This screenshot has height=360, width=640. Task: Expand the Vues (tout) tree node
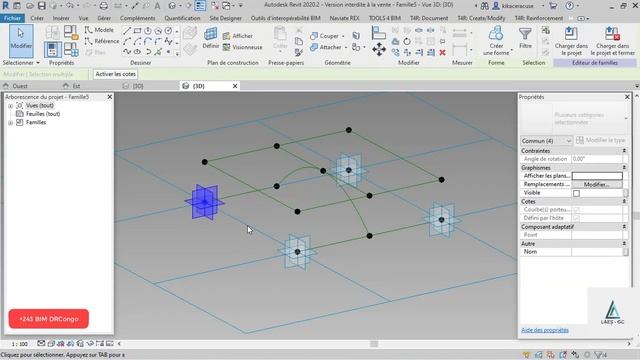click(x=10, y=106)
